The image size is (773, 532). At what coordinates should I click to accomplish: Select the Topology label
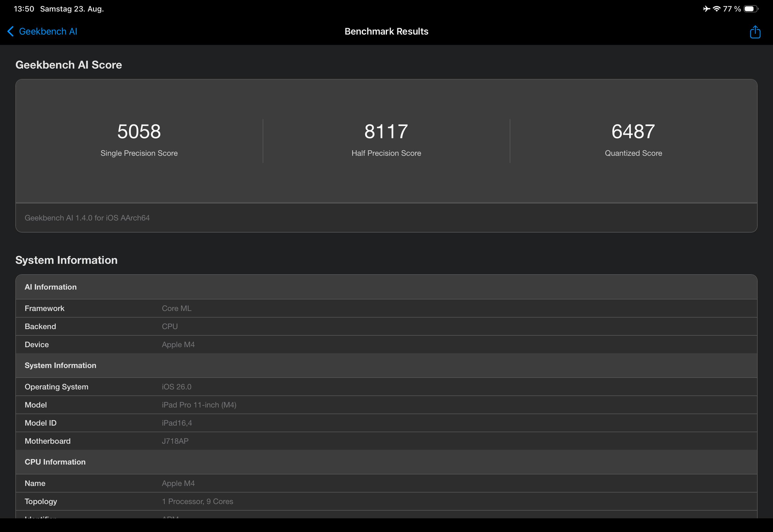click(x=41, y=501)
